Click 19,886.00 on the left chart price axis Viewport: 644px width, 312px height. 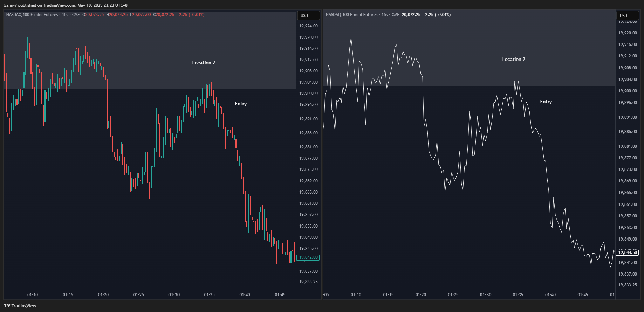pos(308,133)
